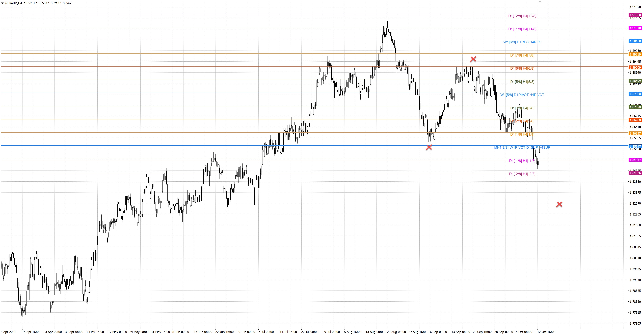This screenshot has width=644, height=335.
Task: Select the D1[-2/8] H4[-2/8] level label
Action: [x=522, y=174]
